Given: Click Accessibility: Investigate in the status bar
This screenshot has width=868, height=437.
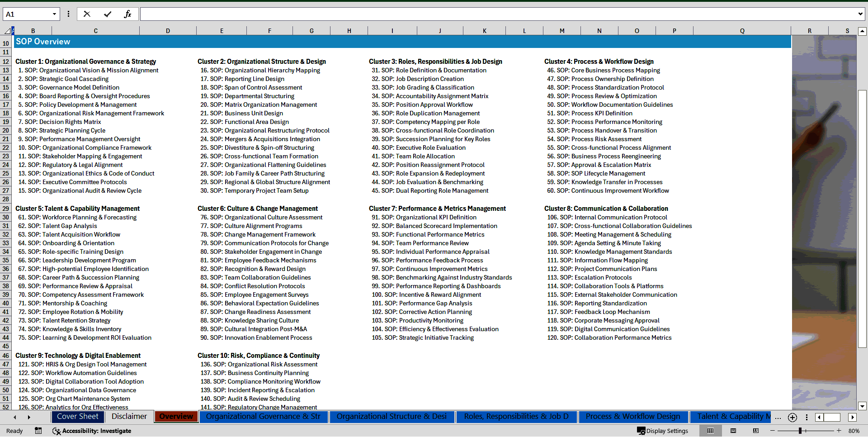Looking at the screenshot, I should (92, 431).
